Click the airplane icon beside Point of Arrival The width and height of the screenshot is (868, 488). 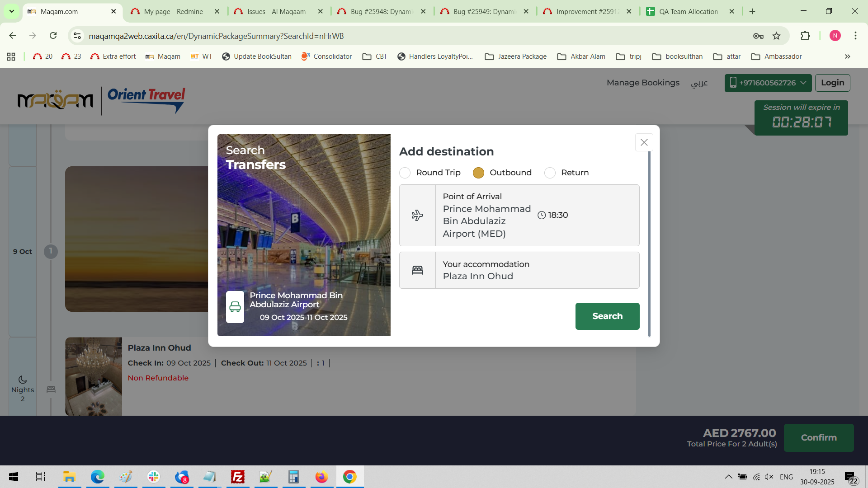coord(417,215)
